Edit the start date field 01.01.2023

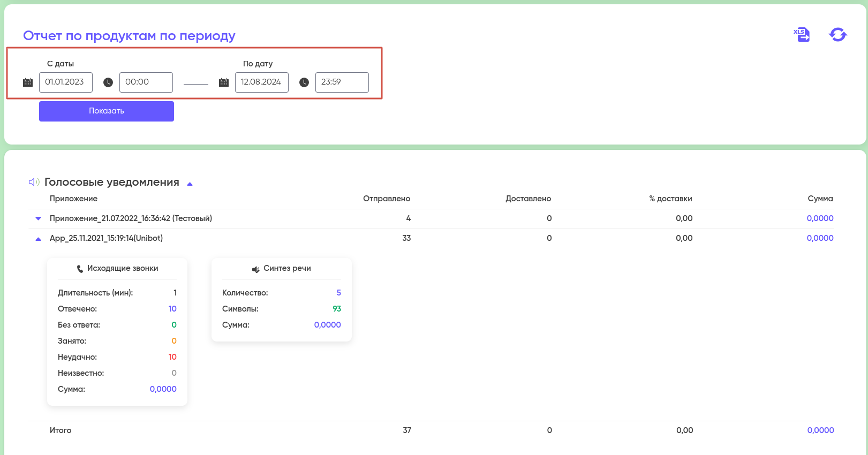point(65,82)
